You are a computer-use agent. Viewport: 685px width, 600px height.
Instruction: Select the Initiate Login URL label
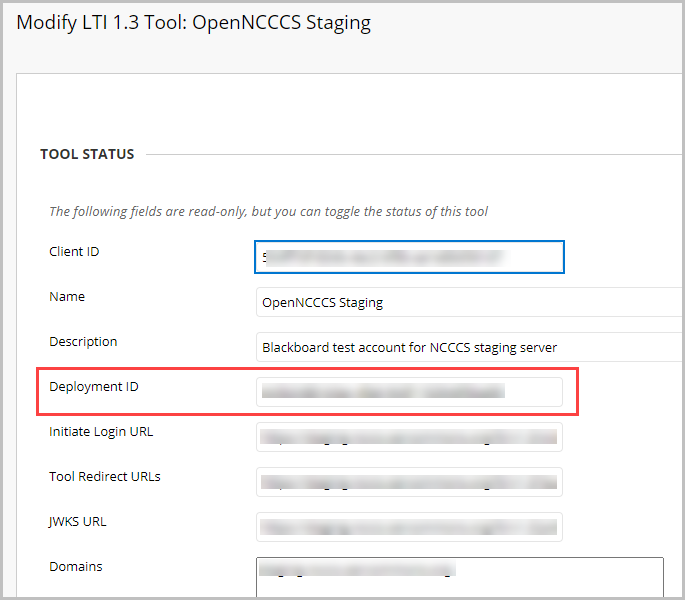tap(101, 432)
